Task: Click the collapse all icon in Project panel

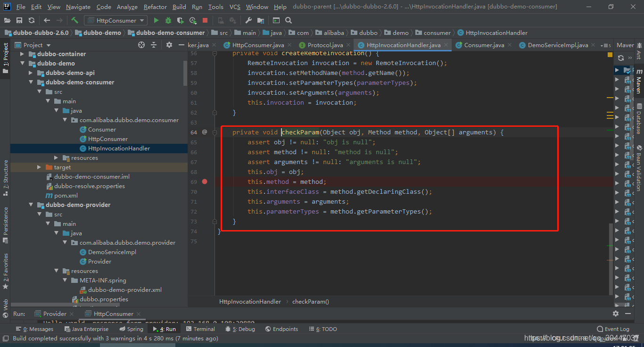Action: (154, 45)
